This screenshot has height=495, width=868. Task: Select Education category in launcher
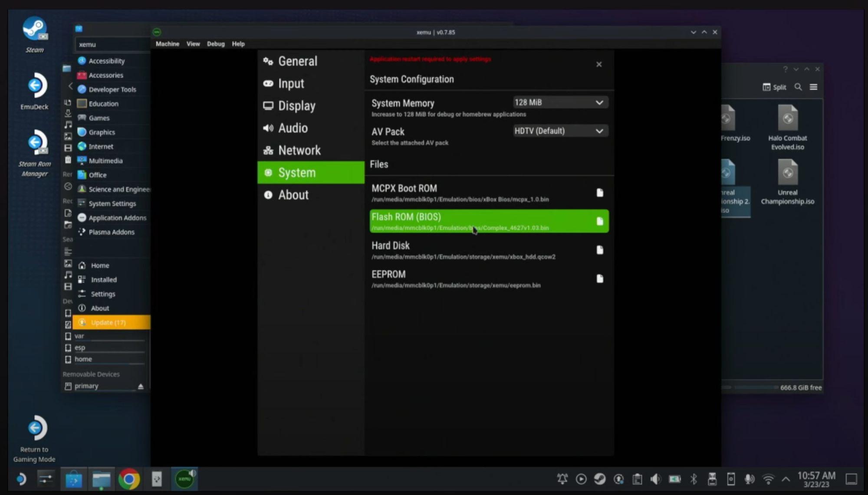click(x=112, y=104)
